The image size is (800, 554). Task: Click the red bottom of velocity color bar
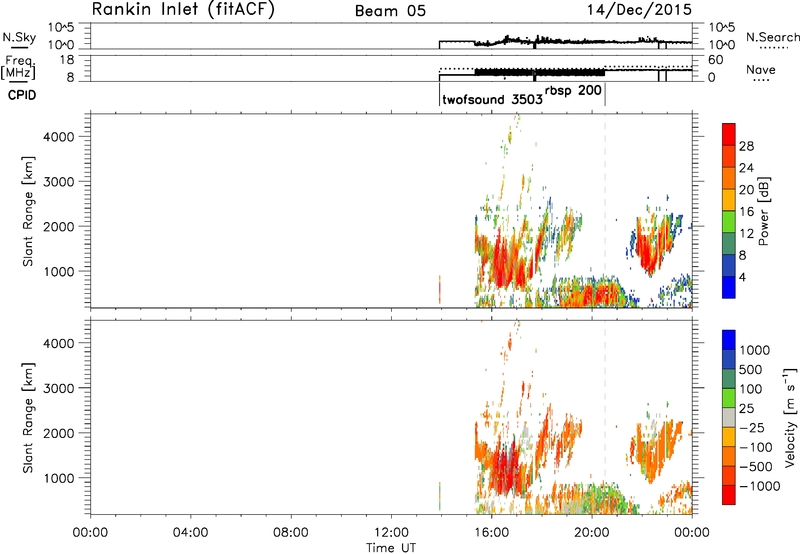tap(729, 495)
